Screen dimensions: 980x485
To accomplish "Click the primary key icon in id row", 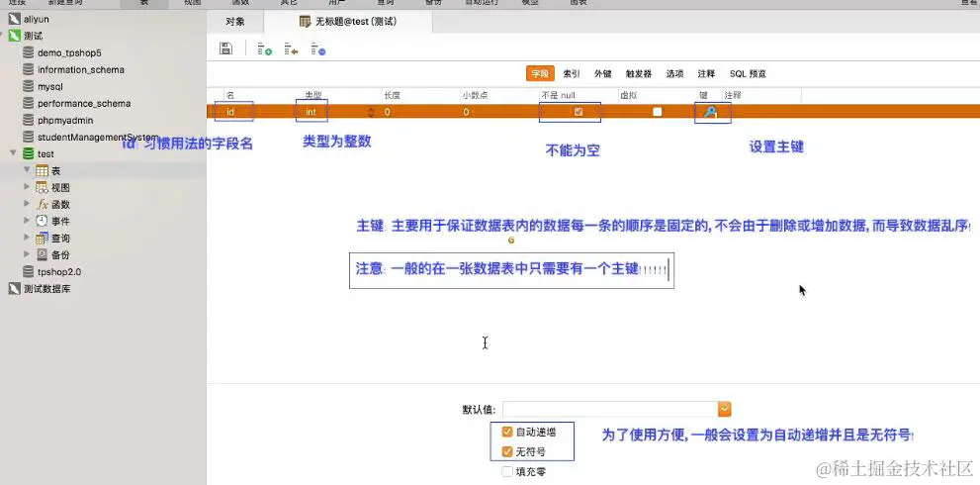I will [x=711, y=112].
